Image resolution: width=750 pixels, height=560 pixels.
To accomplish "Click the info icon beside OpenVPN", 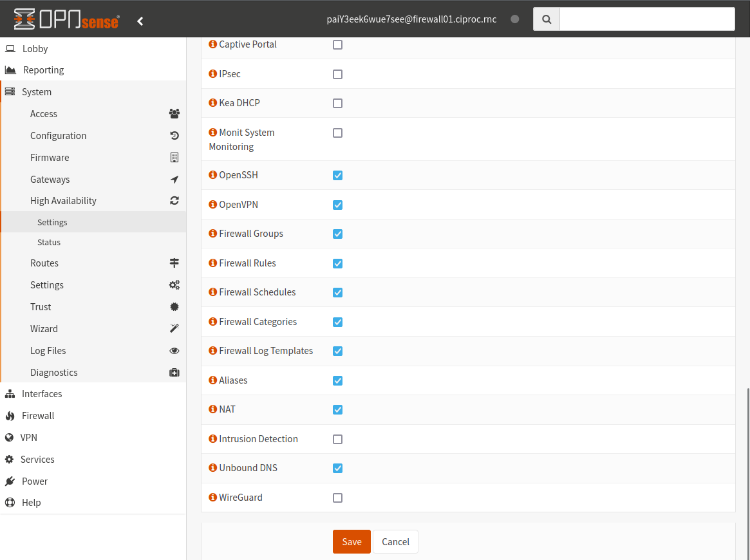I will click(212, 204).
